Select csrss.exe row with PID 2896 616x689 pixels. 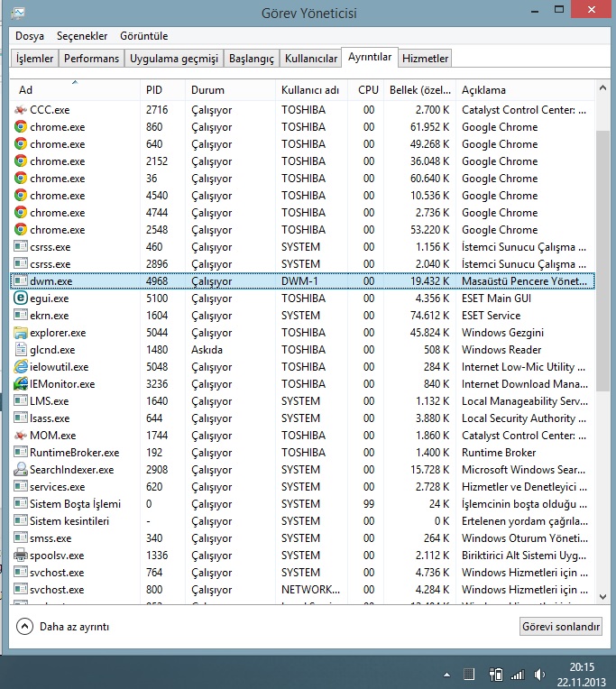coord(303,264)
